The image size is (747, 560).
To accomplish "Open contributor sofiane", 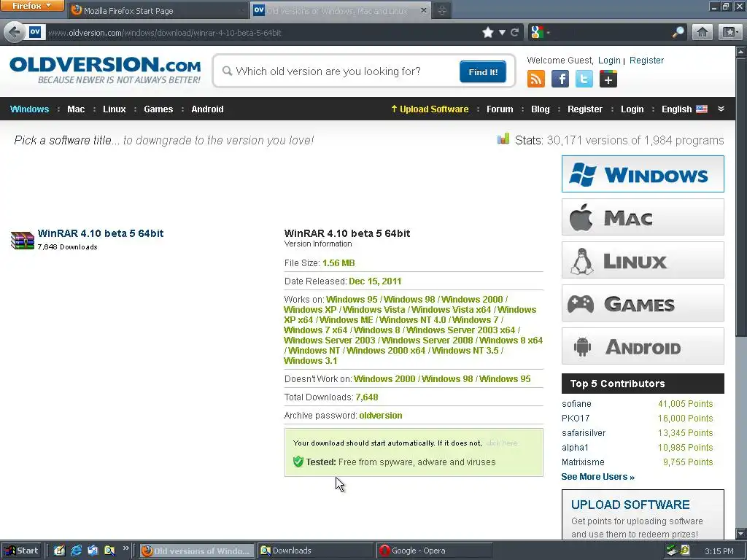I will coord(576,404).
